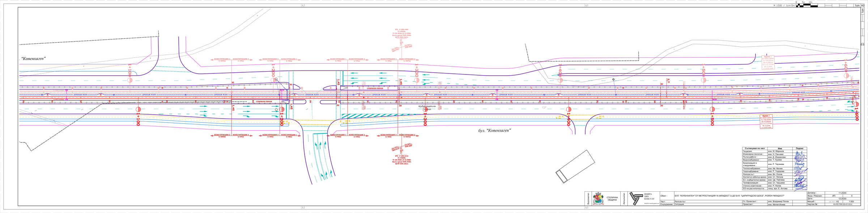Click the bold red 1+500 chainage label

pyautogui.click(x=712, y=119)
